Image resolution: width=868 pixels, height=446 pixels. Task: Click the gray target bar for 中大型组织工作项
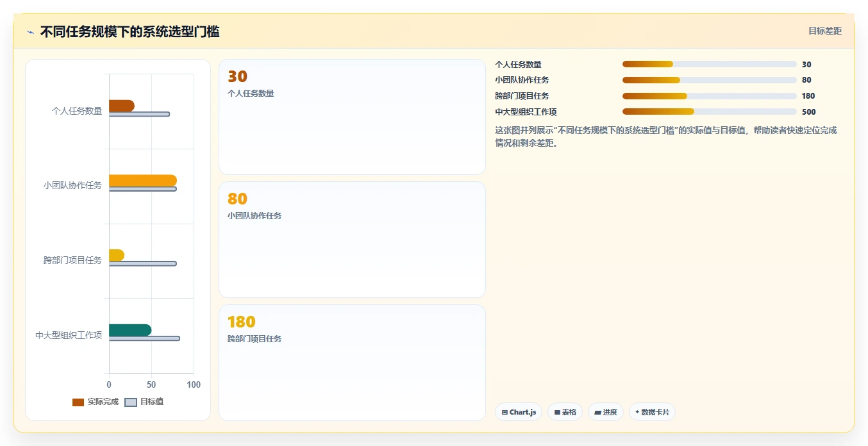[144, 338]
